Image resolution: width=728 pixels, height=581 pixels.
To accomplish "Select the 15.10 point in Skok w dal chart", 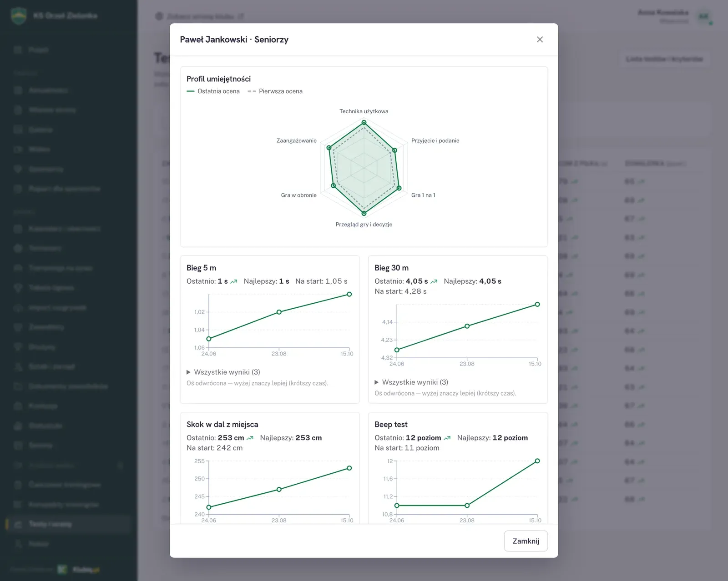I will [x=349, y=468].
